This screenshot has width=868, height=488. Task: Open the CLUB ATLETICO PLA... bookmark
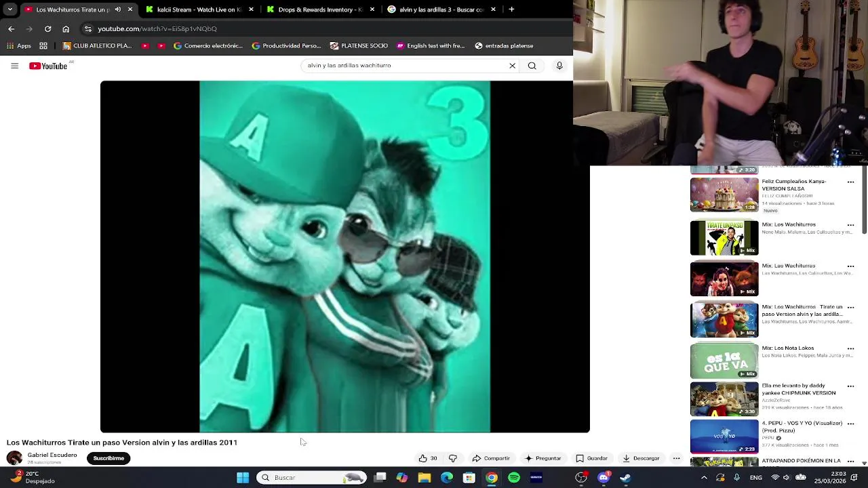[x=98, y=45]
